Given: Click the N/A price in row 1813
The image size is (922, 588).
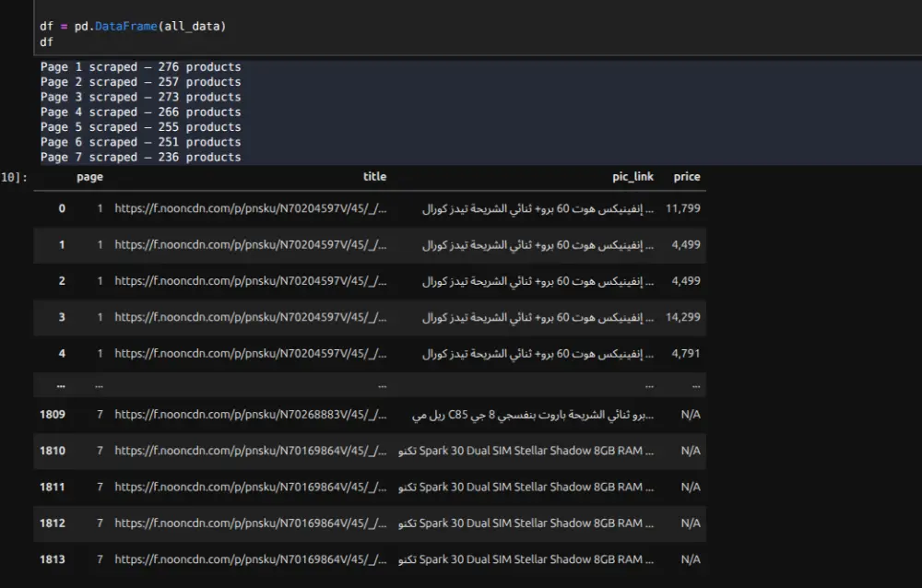Looking at the screenshot, I should 691,559.
